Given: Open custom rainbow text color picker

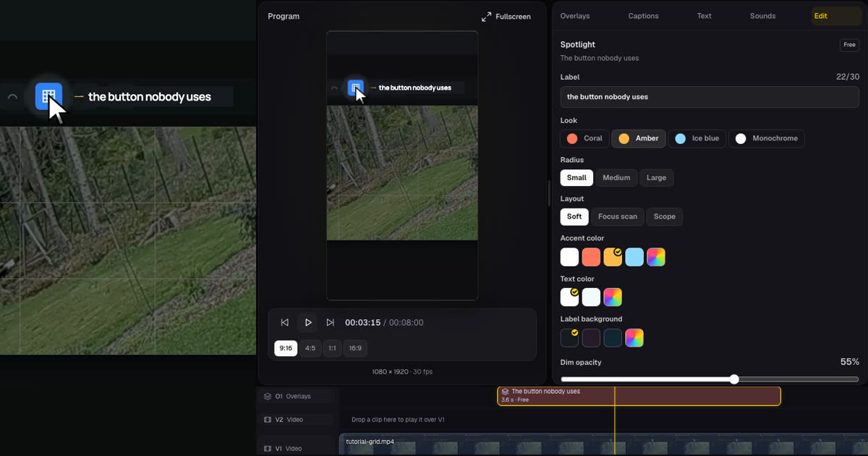Looking at the screenshot, I should coord(613,297).
